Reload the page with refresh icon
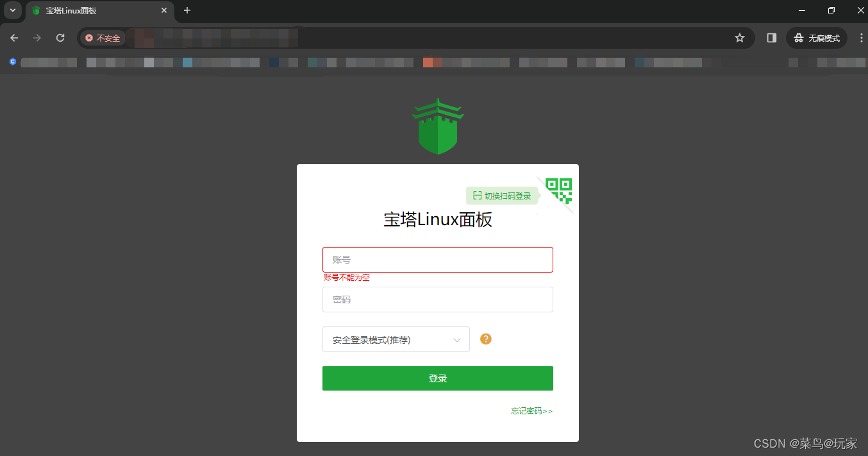 tap(60, 38)
